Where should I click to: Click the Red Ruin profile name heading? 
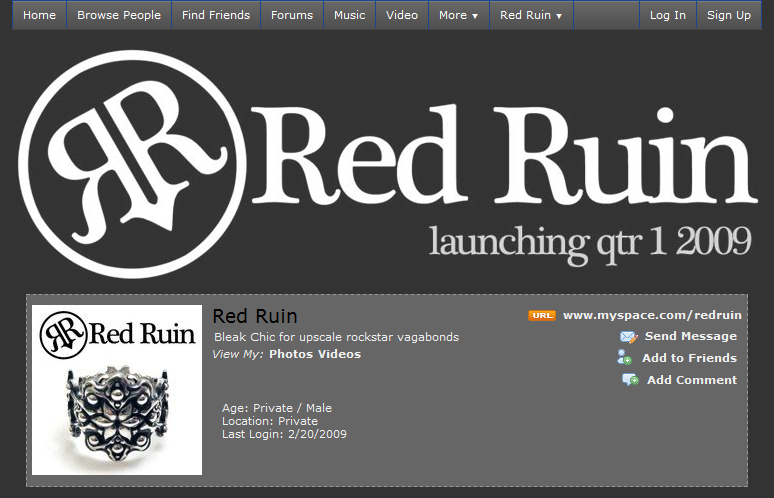pos(255,316)
